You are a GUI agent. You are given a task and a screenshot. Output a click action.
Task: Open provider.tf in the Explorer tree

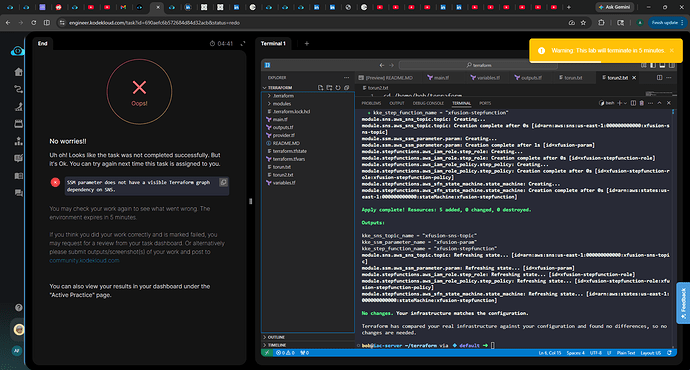[308, 135]
